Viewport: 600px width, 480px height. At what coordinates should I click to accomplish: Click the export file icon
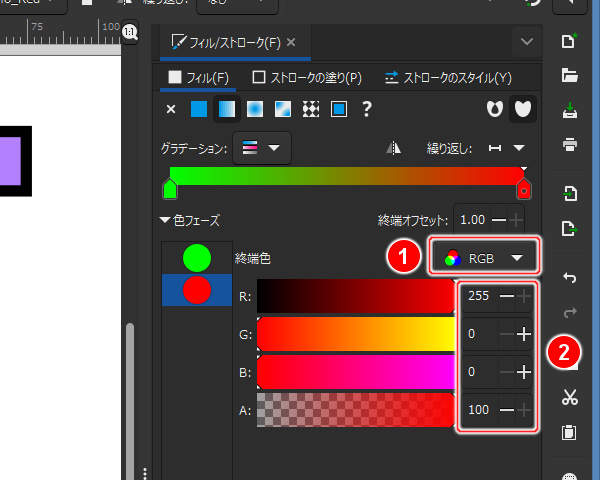pos(569,229)
